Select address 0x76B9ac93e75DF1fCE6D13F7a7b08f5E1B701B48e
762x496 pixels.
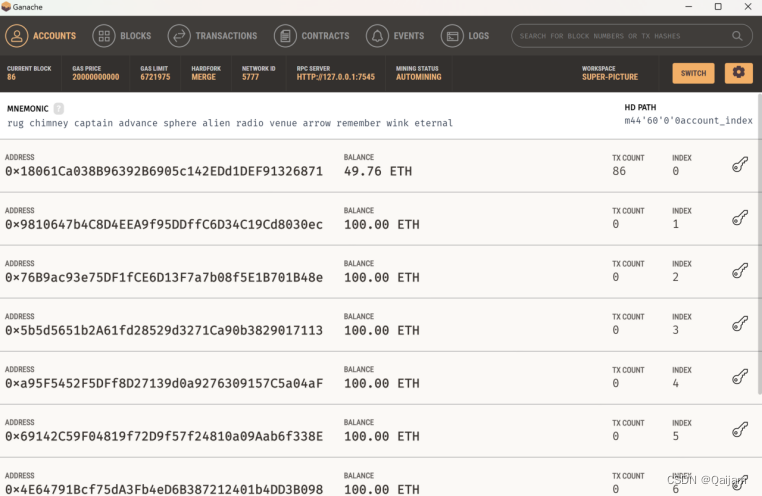(164, 277)
